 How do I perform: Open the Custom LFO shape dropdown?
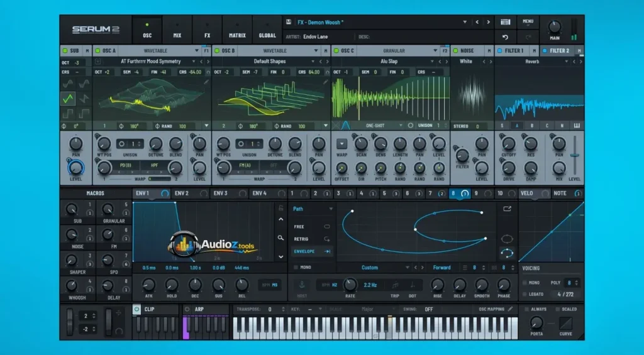[407, 268]
